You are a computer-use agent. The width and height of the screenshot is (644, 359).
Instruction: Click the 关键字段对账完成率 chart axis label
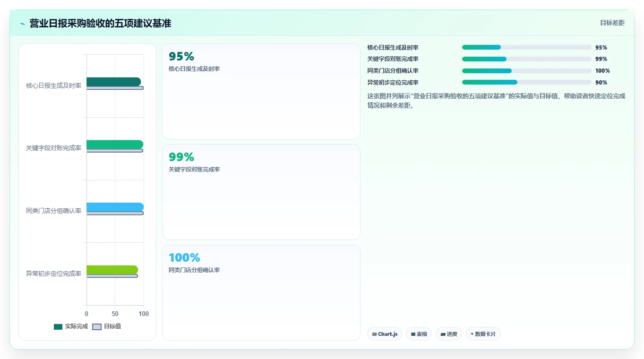coord(54,148)
